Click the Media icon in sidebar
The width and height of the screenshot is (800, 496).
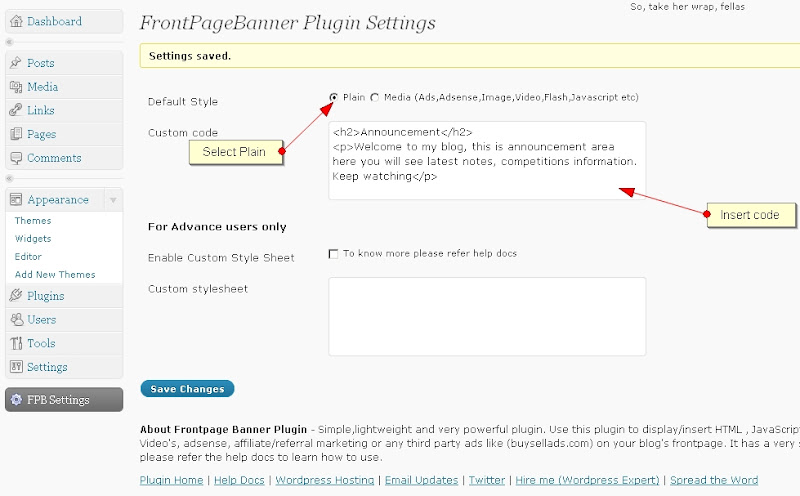coord(16,87)
